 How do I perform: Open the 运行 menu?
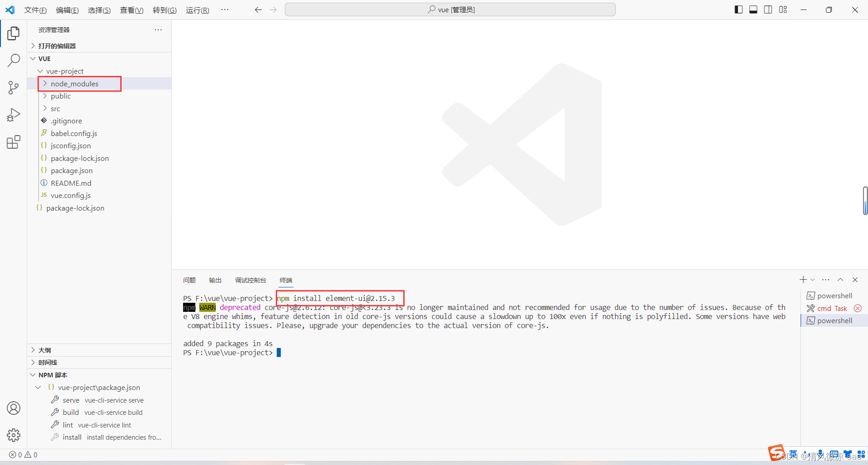tap(198, 10)
